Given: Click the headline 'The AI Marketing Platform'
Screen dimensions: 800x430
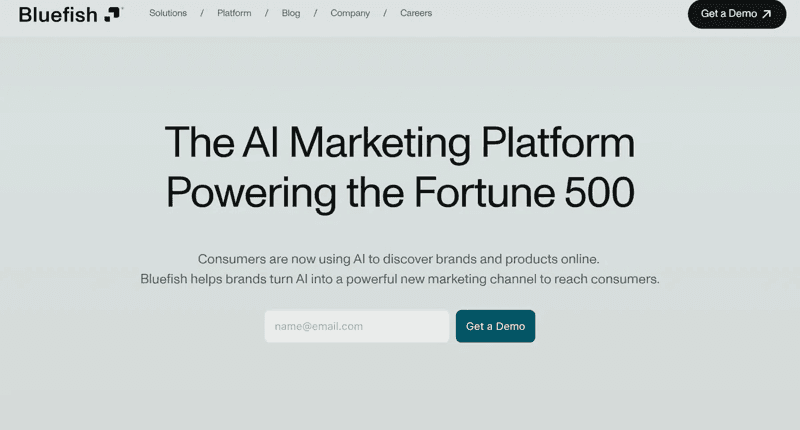Looking at the screenshot, I should pyautogui.click(x=399, y=142).
